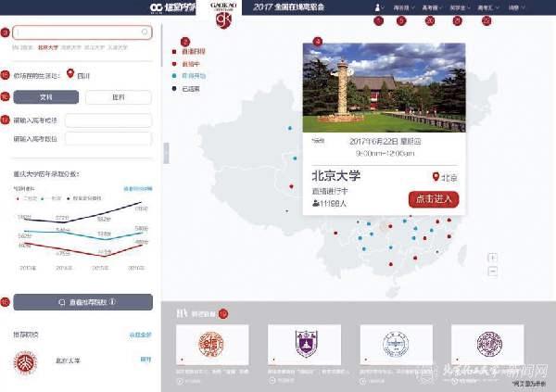Click play icon under purple shield thumbnail
Screen dimensions: 556x392
click(x=272, y=381)
